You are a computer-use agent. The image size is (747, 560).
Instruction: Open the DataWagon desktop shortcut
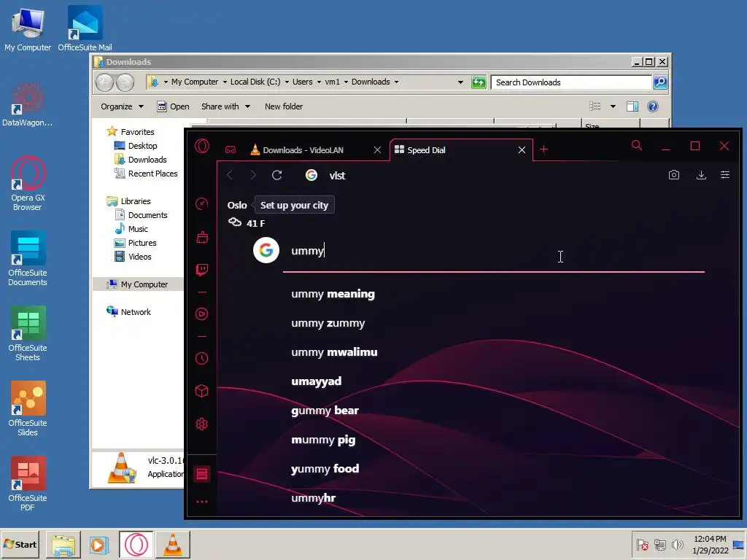[28, 105]
